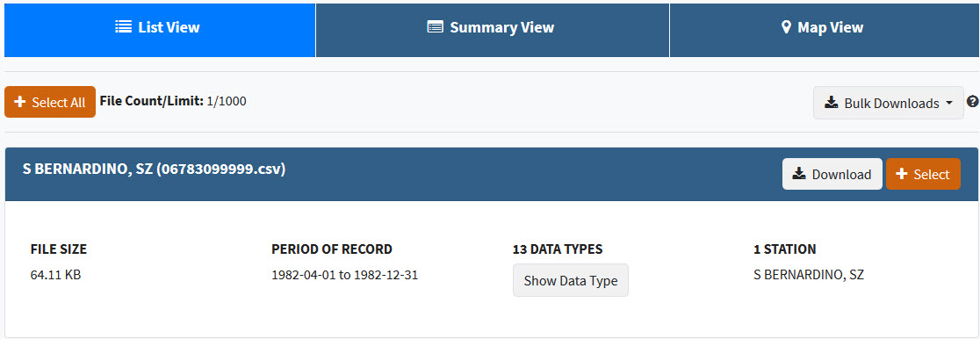980x339 pixels.
Task: Click the download icon in Bulk Downloads
Action: [831, 104]
